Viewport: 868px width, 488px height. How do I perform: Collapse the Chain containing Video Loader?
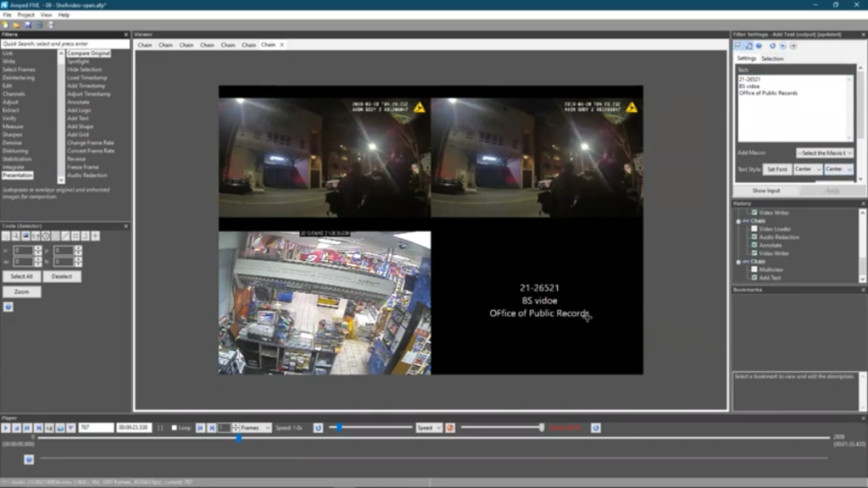click(738, 221)
